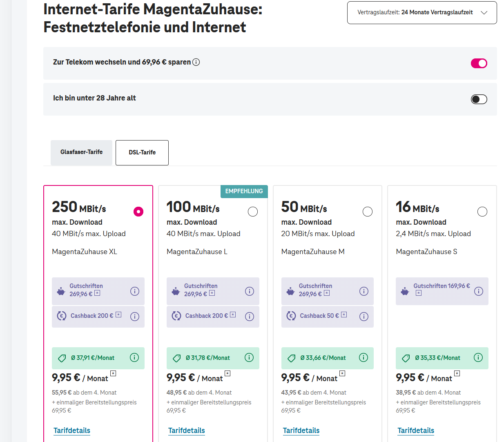Open Gutschriften 169,96 € info icon
This screenshot has height=442, width=504.
pyautogui.click(x=479, y=291)
